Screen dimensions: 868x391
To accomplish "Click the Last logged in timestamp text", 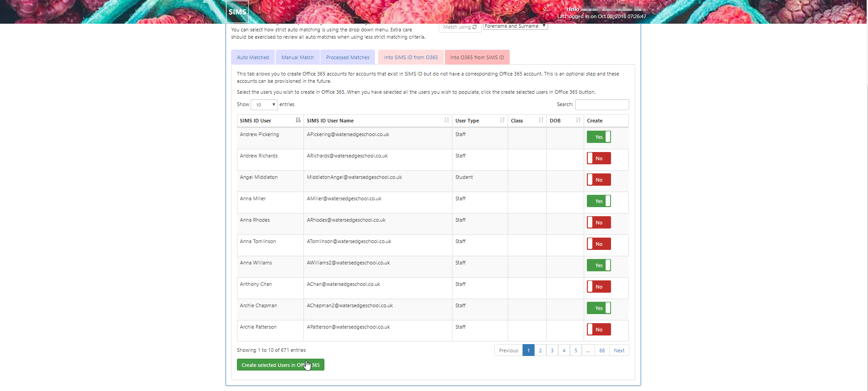I will coord(601,16).
